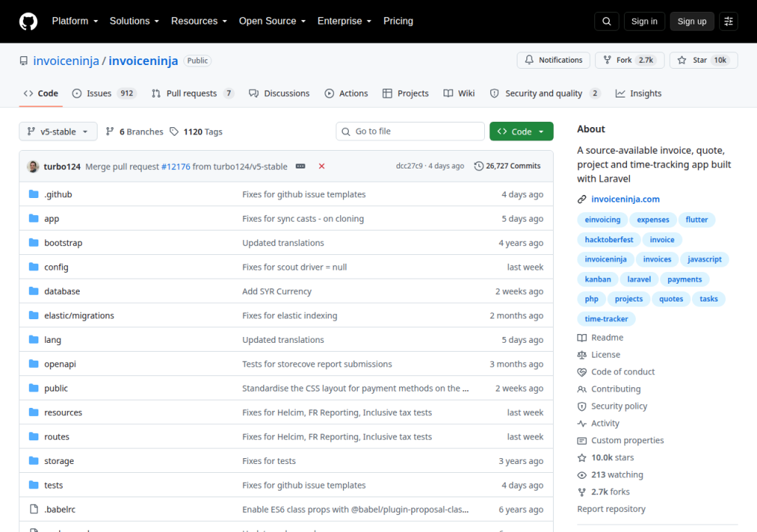Click the Notifications bell button
This screenshot has width=757, height=532.
553,60
